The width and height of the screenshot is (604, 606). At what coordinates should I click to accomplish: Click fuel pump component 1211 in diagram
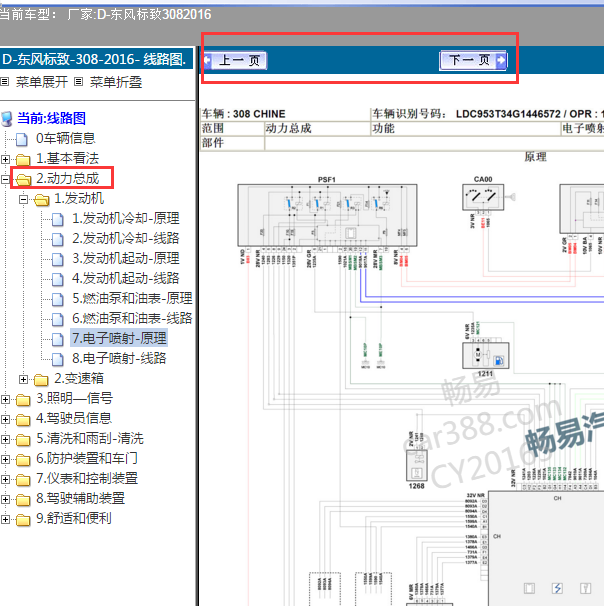(486, 355)
